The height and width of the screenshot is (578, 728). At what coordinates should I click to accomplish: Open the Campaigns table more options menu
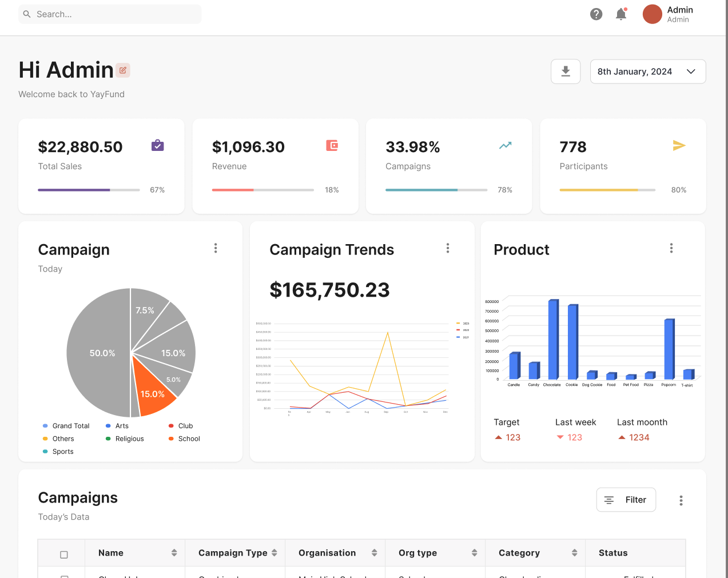(x=681, y=500)
